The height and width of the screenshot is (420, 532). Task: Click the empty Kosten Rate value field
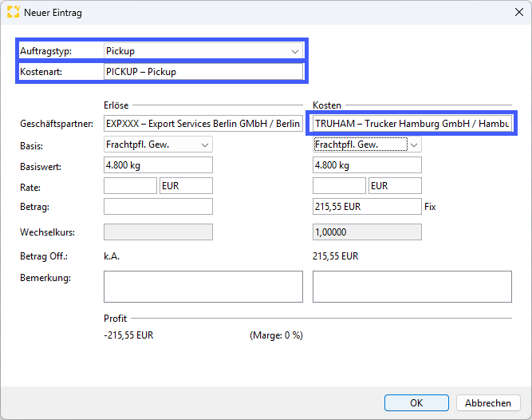click(x=339, y=186)
